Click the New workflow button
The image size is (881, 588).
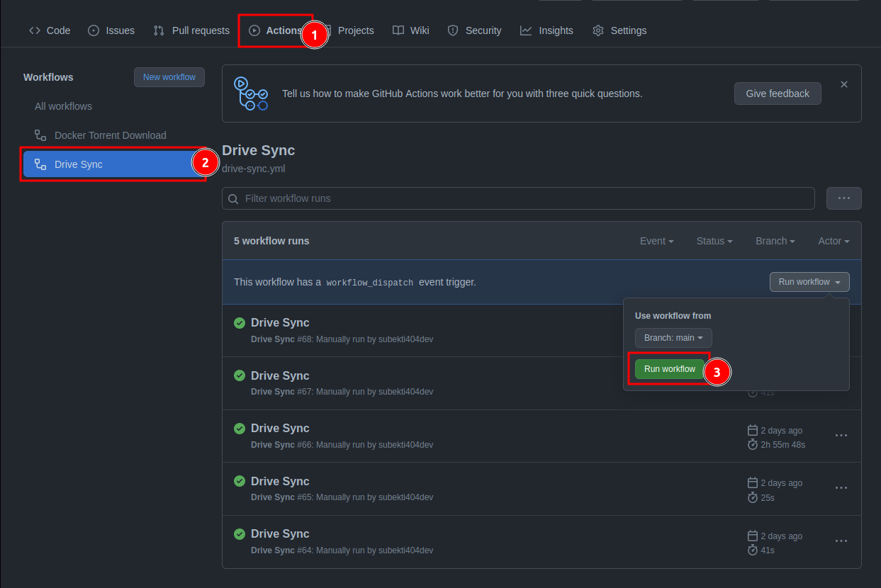(169, 77)
